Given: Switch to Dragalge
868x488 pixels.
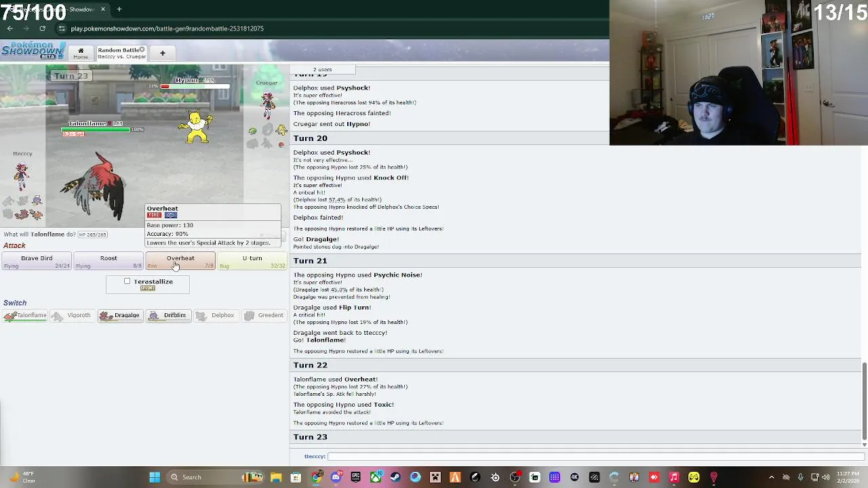Looking at the screenshot, I should (120, 315).
